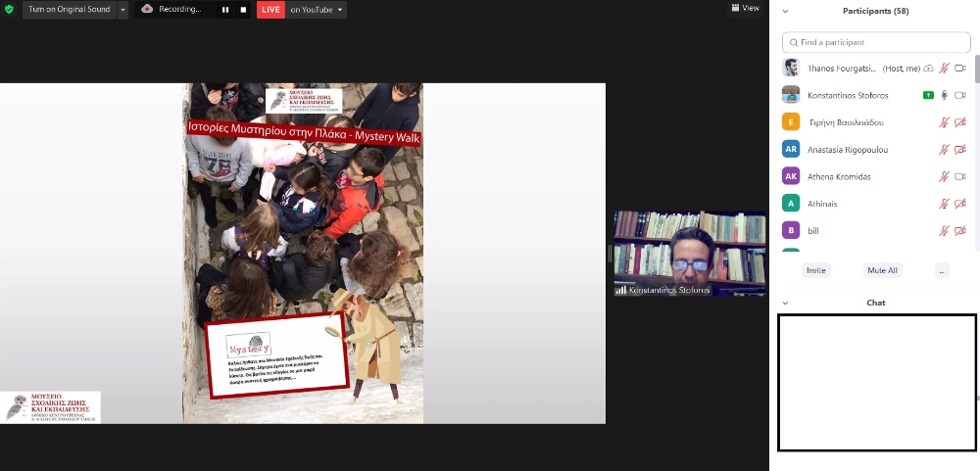Open the more options ellipsis button

pos(942,270)
